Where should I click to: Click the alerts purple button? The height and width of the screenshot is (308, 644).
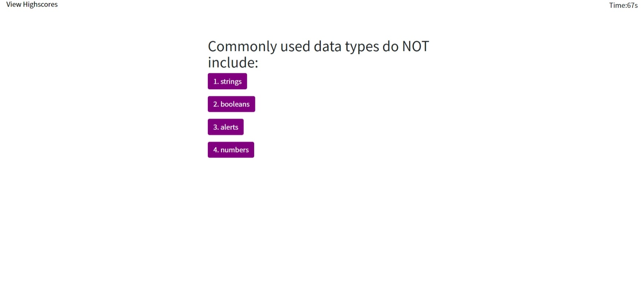[x=225, y=127]
